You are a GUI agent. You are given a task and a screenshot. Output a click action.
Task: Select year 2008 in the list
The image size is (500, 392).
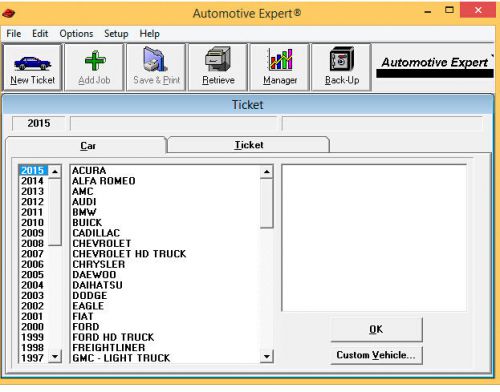point(33,243)
